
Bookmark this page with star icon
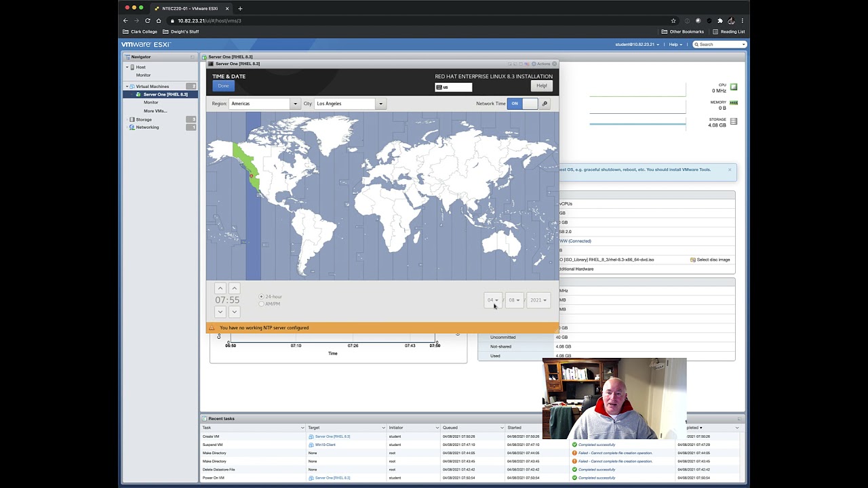pyautogui.click(x=673, y=21)
